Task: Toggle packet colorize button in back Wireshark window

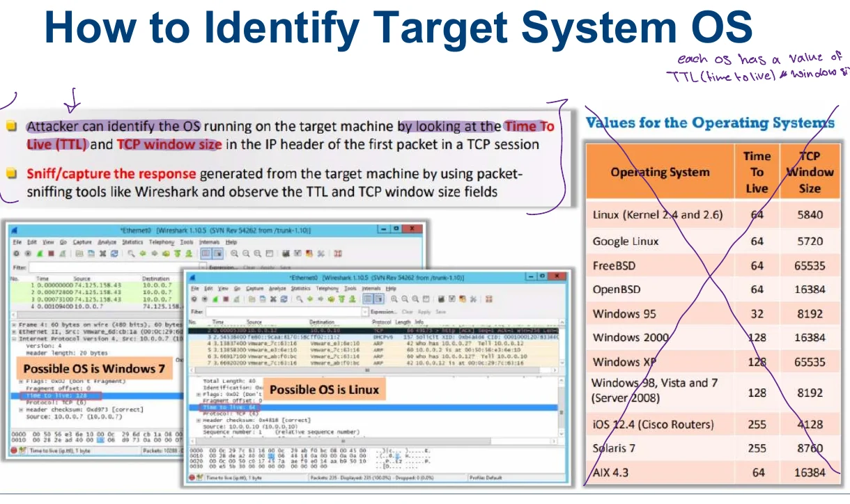Action: coord(206,253)
